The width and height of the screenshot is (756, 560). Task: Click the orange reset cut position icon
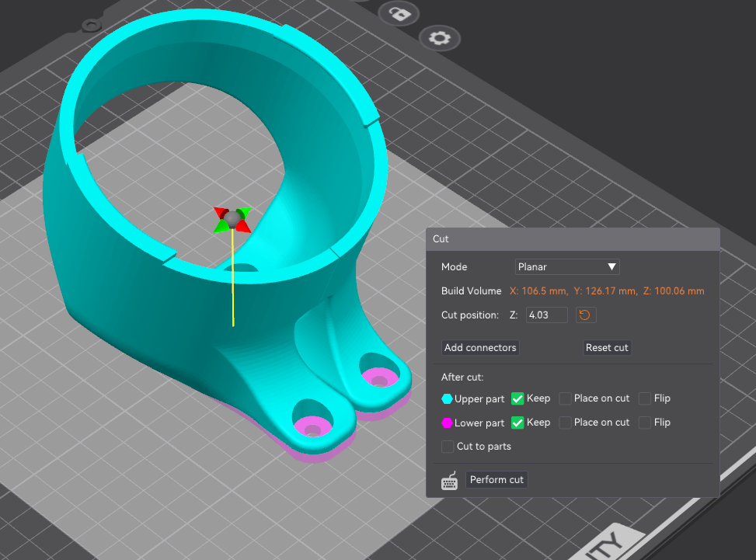tap(586, 315)
